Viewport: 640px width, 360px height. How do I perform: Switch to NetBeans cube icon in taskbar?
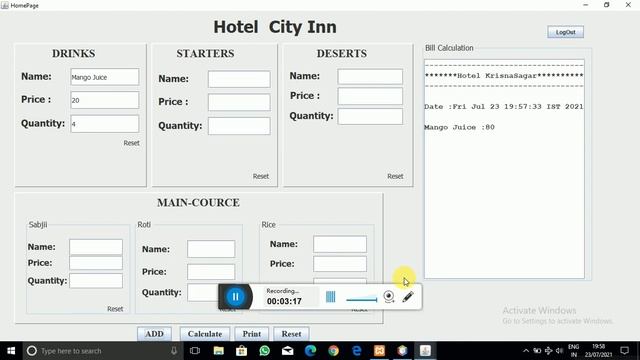(402, 351)
